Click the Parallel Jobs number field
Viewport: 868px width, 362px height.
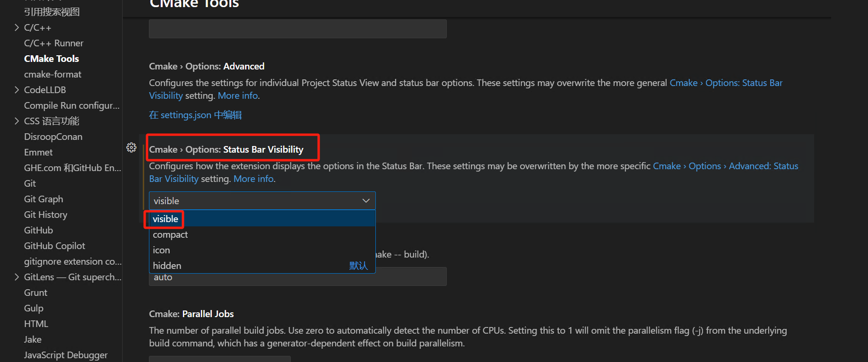point(220,359)
